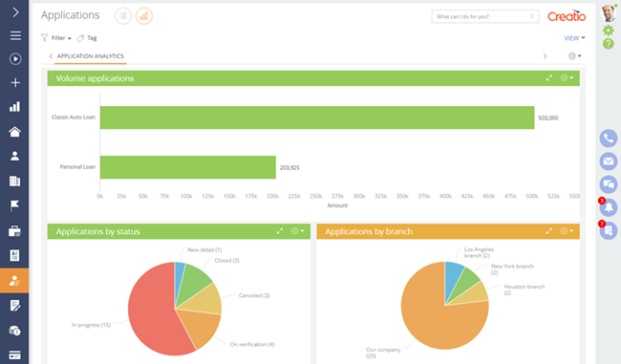Viewport: 621px width, 364px height.
Task: Open the phone calls panel icon
Action: (x=609, y=139)
